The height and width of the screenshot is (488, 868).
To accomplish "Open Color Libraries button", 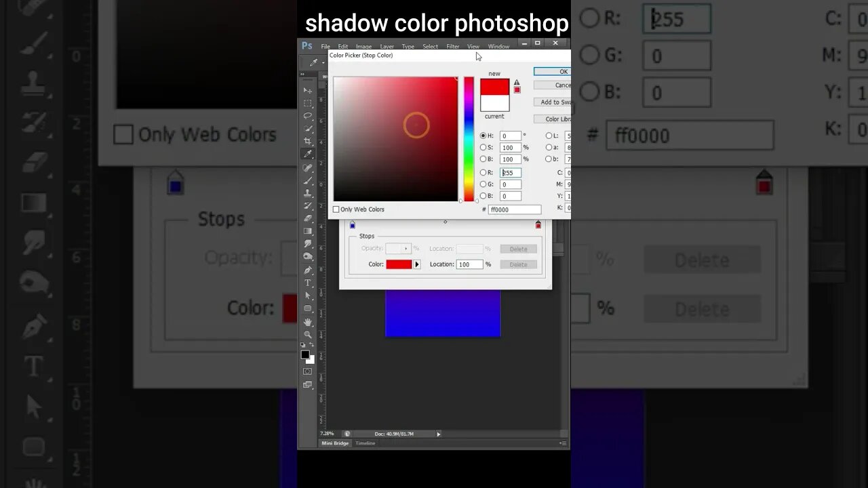I will point(552,119).
